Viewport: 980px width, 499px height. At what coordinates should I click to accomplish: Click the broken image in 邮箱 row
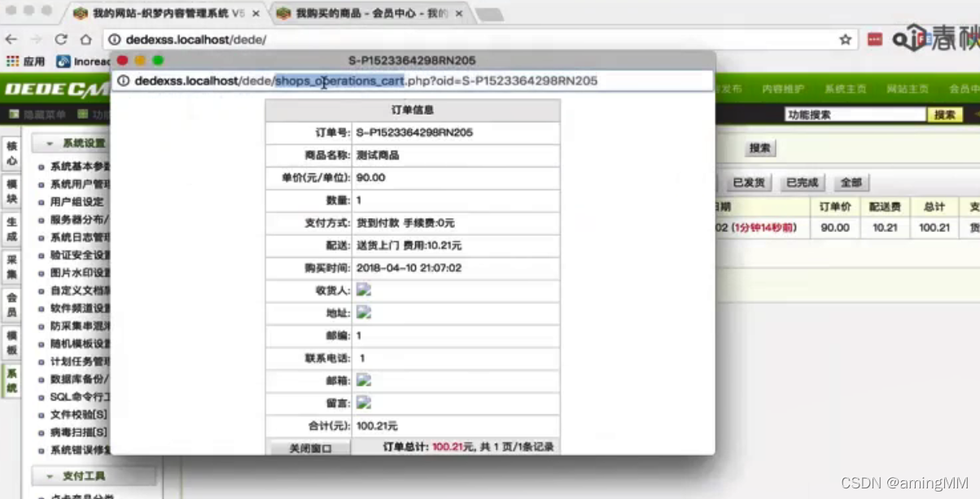tap(364, 380)
